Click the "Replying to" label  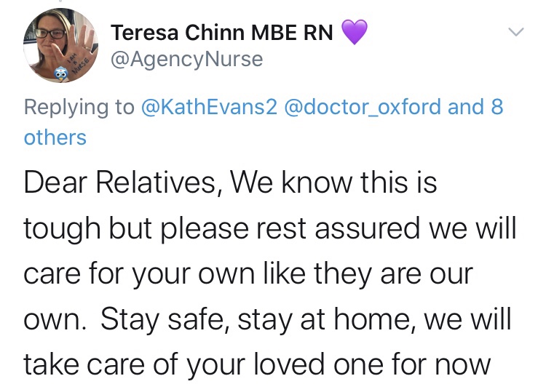point(79,107)
